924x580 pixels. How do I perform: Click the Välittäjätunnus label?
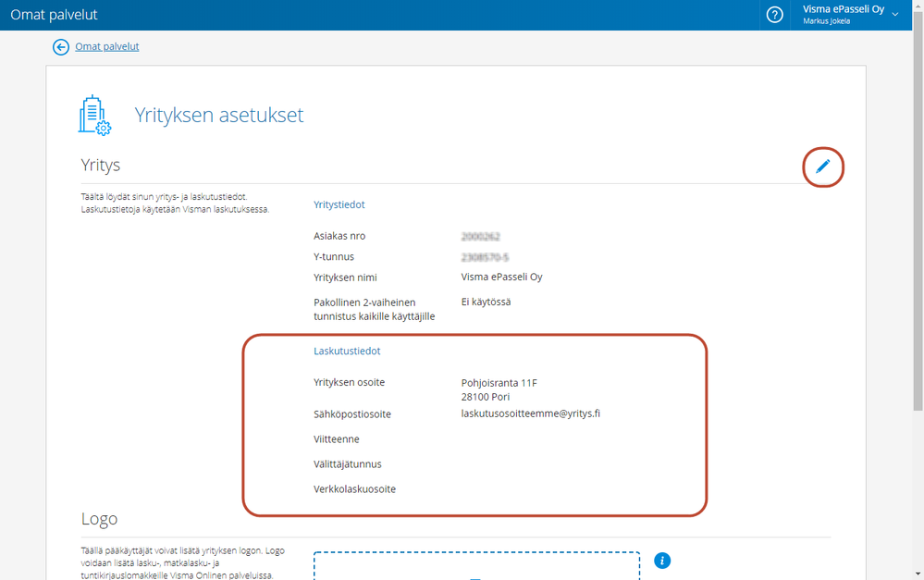(347, 463)
